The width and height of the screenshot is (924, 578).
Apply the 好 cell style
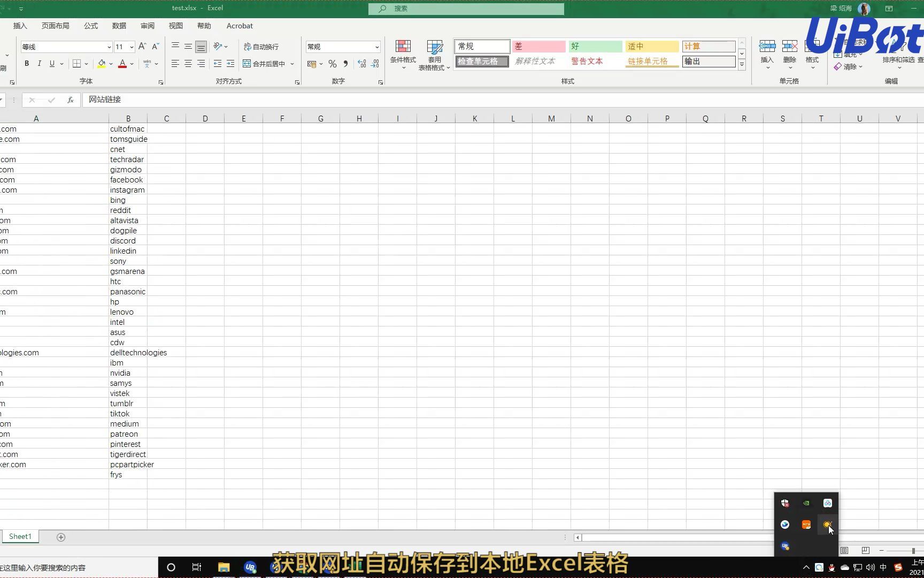[x=595, y=47]
